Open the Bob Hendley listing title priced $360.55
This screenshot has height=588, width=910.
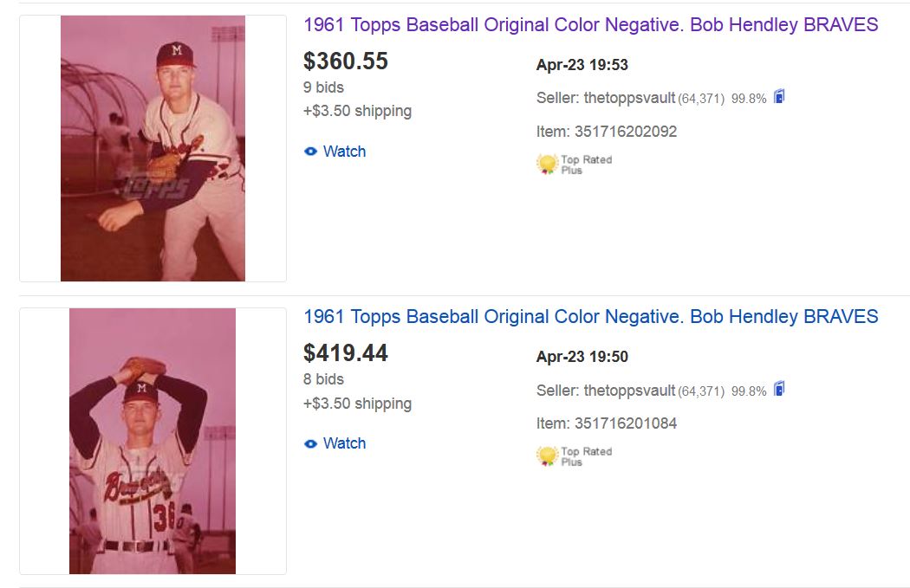click(x=590, y=24)
